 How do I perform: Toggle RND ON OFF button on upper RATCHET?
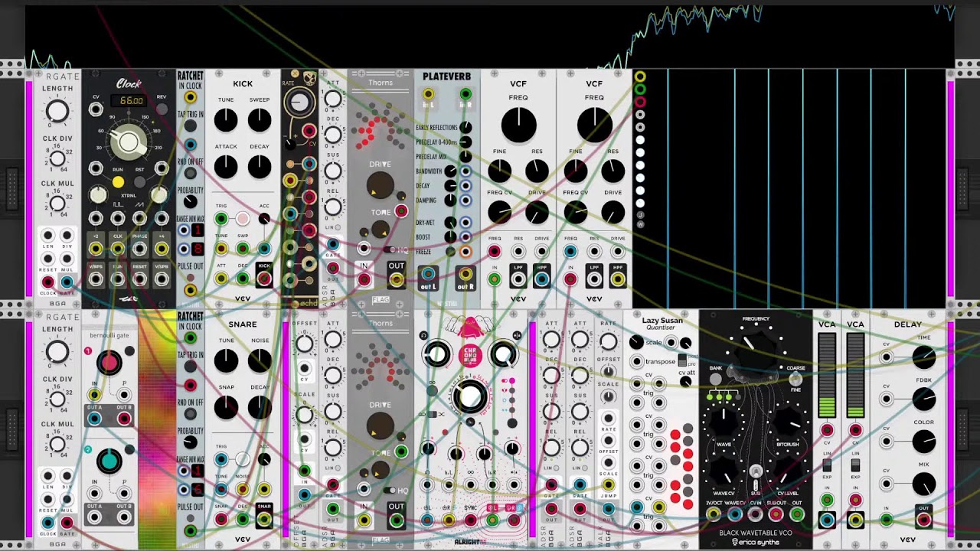click(190, 173)
